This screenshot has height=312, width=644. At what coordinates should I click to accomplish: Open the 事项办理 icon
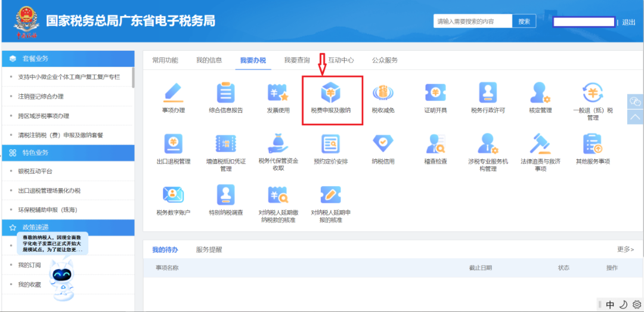tap(174, 92)
